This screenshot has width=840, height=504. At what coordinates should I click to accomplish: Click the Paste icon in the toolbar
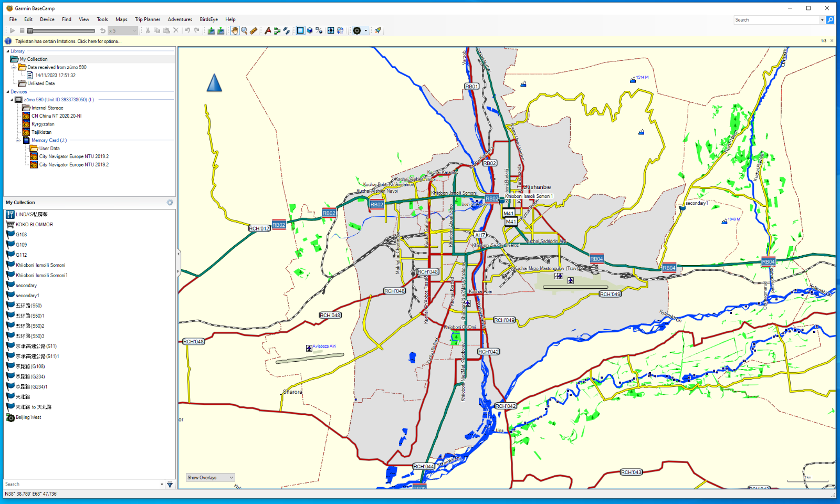pyautogui.click(x=166, y=30)
